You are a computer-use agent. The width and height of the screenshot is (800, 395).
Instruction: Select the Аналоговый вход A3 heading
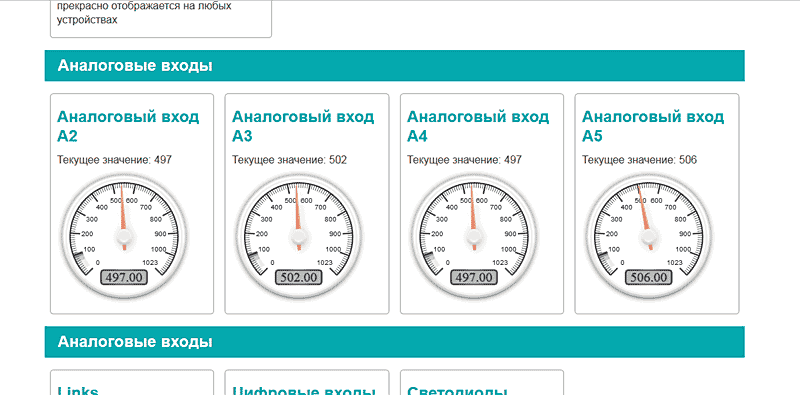tap(303, 126)
